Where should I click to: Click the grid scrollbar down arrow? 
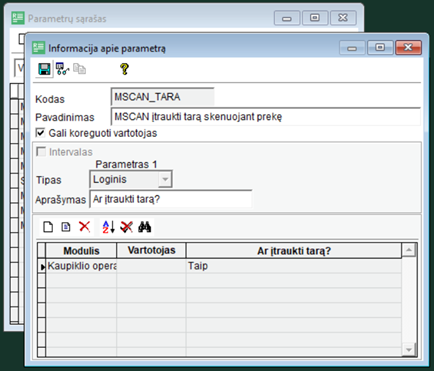click(x=409, y=350)
